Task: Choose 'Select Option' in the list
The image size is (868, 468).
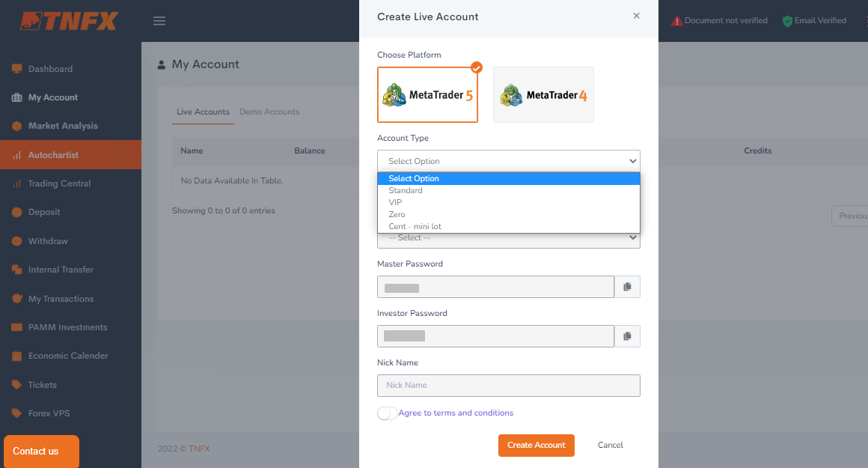Action: [x=509, y=178]
